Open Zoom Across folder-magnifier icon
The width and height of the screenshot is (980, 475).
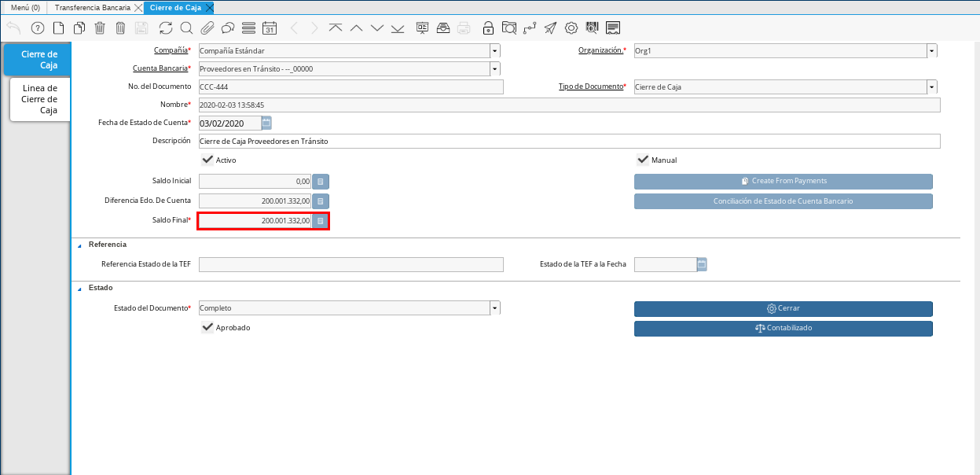click(x=509, y=28)
